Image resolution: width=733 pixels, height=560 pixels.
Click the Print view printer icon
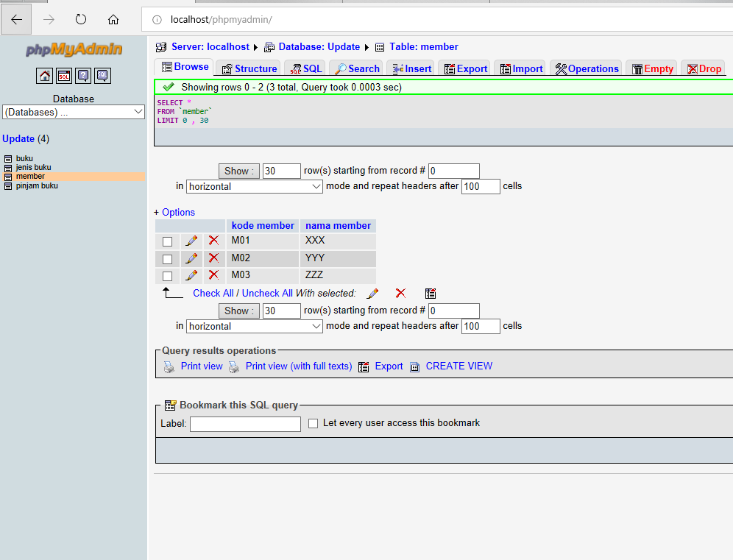tap(169, 366)
